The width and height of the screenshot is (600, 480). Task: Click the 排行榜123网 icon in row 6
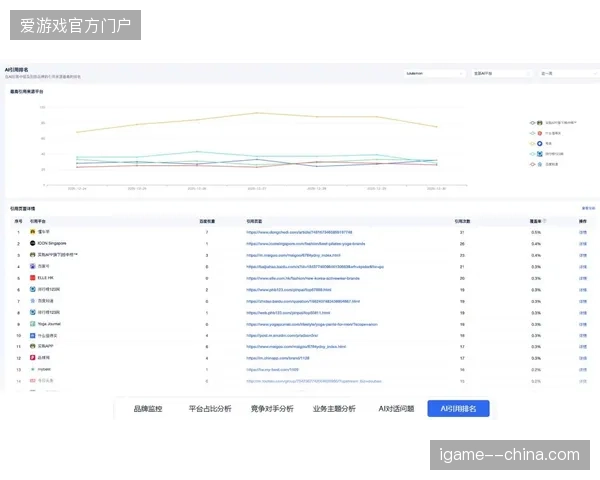(33, 289)
